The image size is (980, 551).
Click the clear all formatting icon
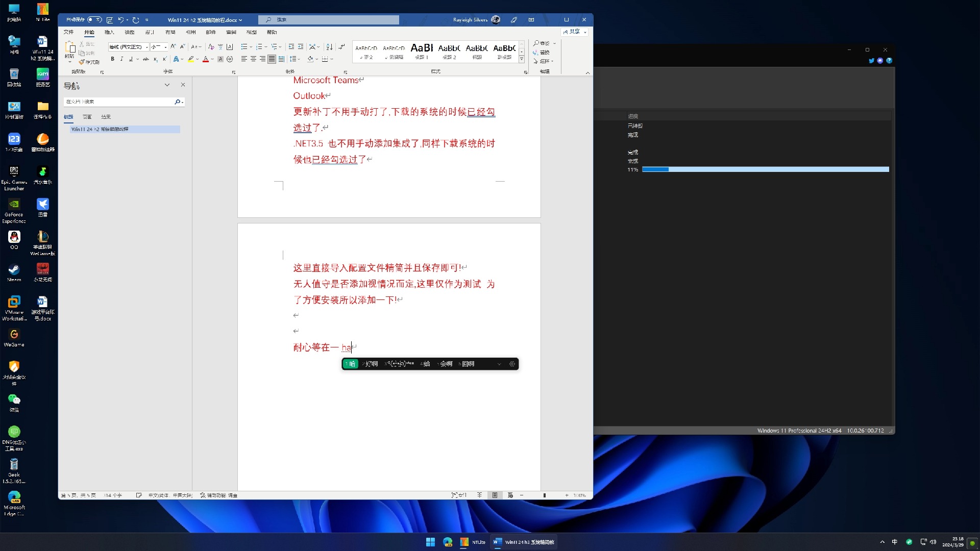212,47
